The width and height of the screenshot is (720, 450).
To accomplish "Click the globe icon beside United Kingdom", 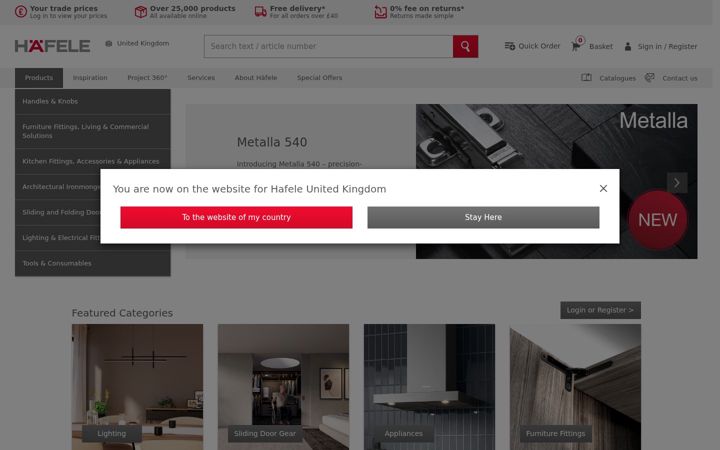I will coord(109,44).
